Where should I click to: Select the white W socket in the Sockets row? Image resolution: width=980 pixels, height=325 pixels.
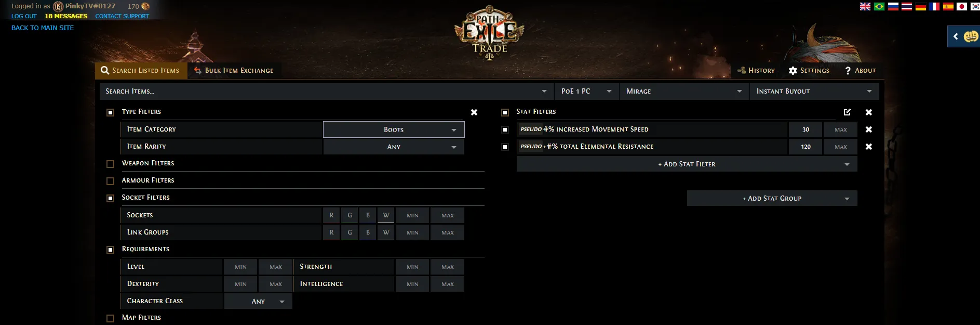pos(386,215)
